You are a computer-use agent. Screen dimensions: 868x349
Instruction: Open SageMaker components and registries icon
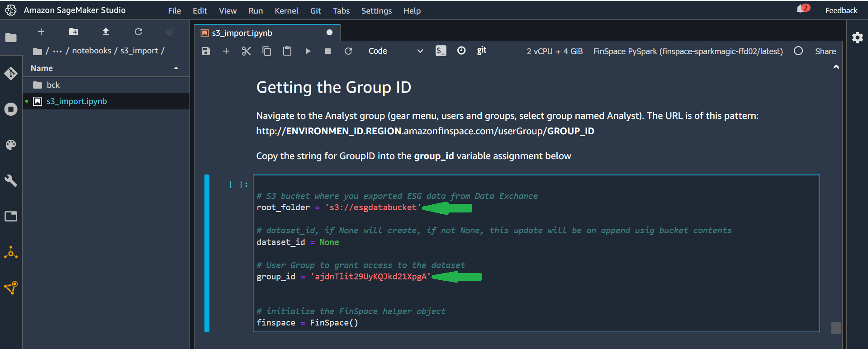point(11,252)
